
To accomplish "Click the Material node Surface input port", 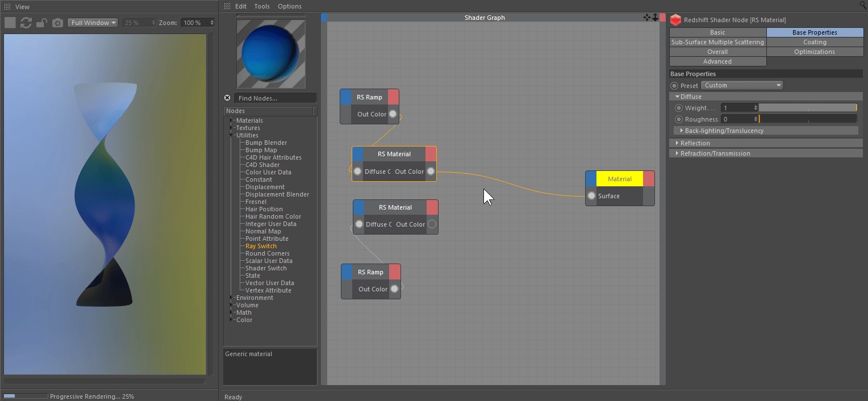I will point(591,196).
